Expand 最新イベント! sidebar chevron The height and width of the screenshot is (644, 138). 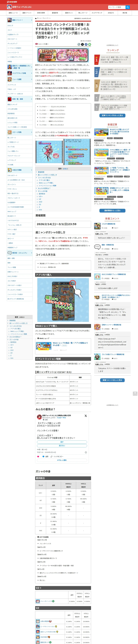[32, 20]
